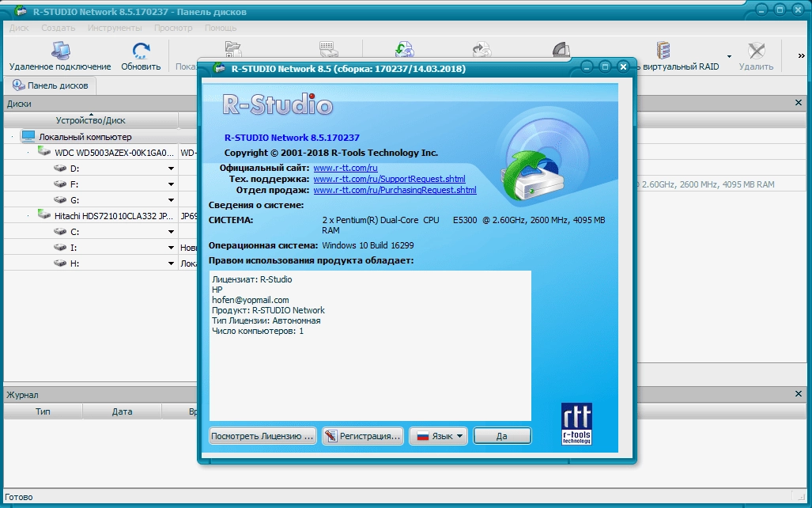The image size is (812, 508).
Task: Open the www.r-tt.com/ru official site link
Action: point(346,168)
